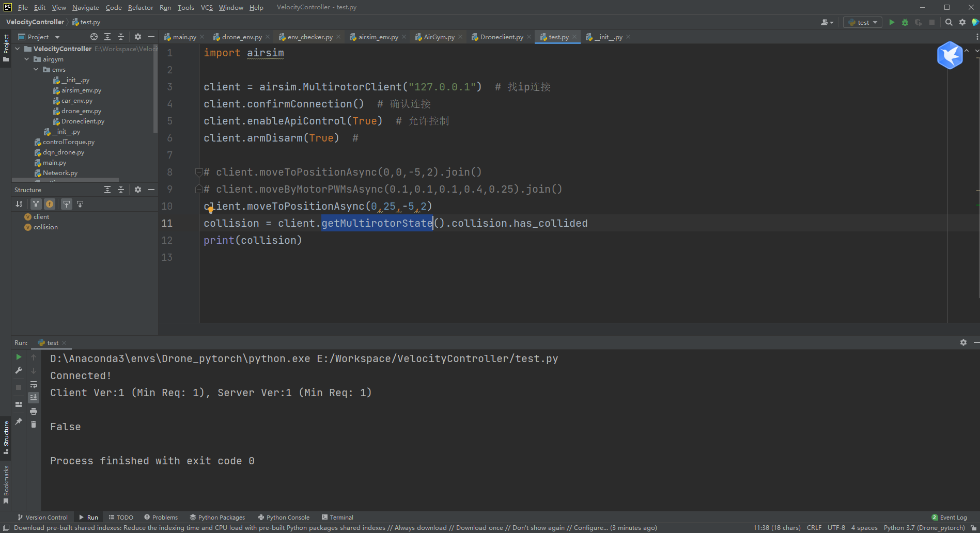Open the VCS menu
Image resolution: width=980 pixels, height=533 pixels.
(x=207, y=7)
